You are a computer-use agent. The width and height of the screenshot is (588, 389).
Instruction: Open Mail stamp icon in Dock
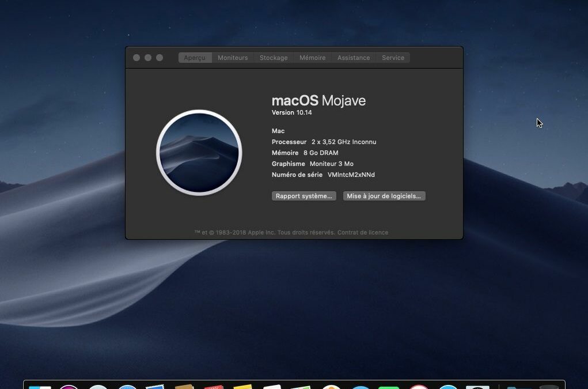click(155, 387)
